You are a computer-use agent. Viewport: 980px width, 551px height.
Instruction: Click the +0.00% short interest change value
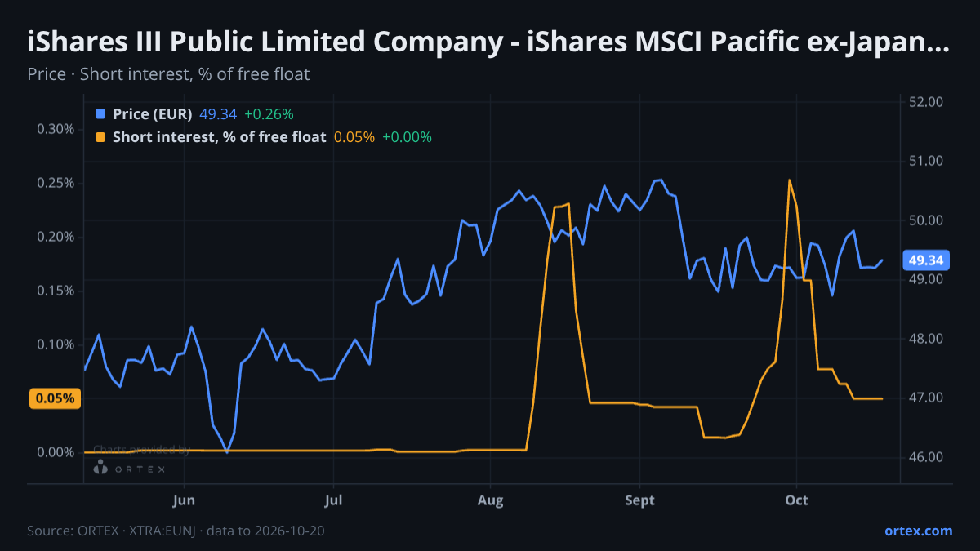pyautogui.click(x=407, y=137)
